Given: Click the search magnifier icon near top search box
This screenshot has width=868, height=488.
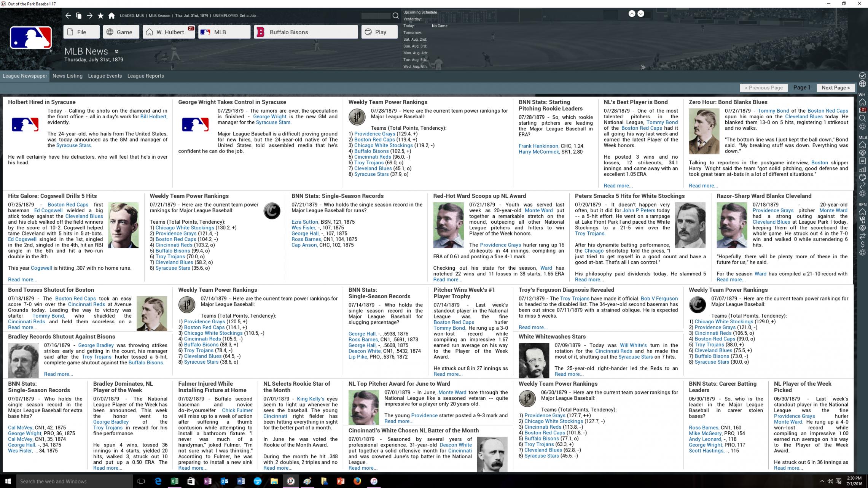Looking at the screenshot, I should [395, 16].
